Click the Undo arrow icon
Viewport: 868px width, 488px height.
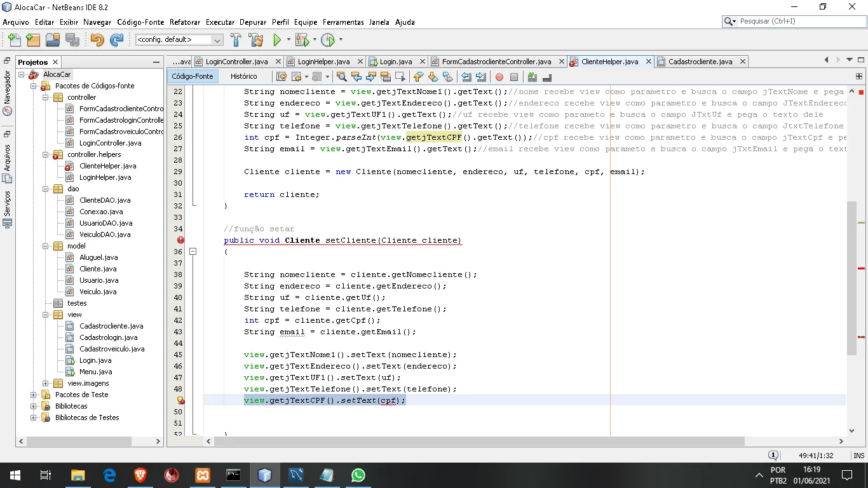click(x=97, y=40)
